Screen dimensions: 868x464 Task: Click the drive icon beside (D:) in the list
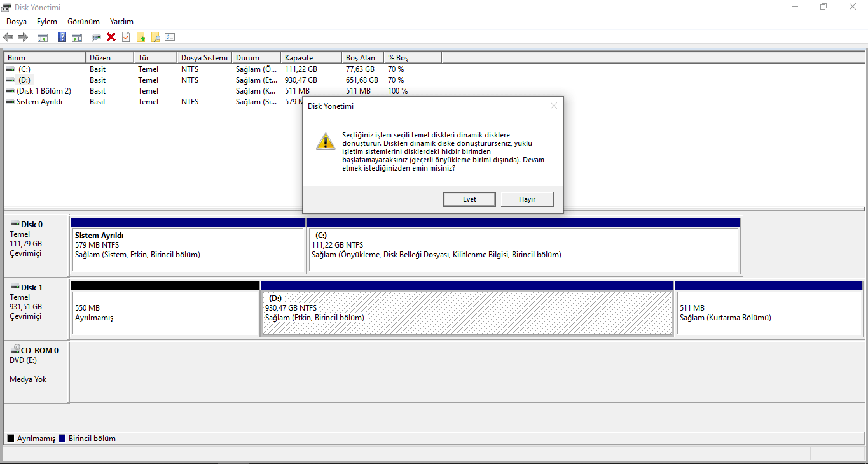(10, 80)
